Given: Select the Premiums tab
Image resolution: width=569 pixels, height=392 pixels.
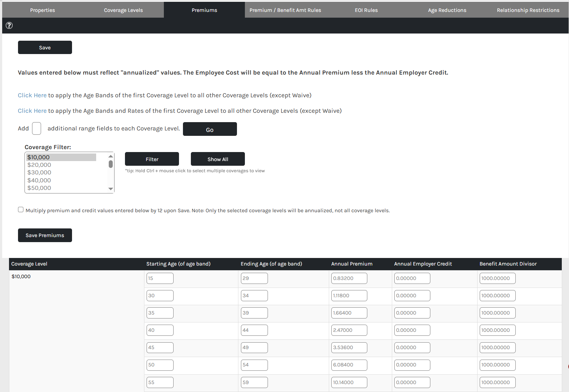Looking at the screenshot, I should pyautogui.click(x=204, y=10).
